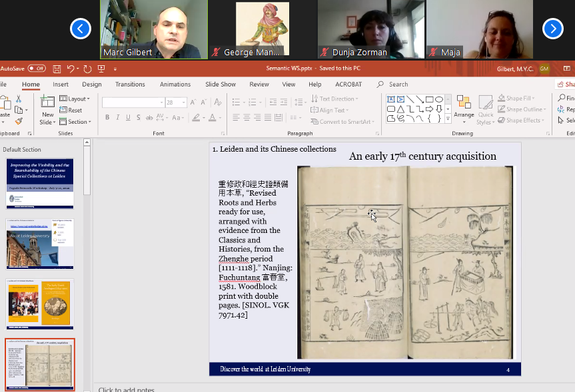The width and height of the screenshot is (575, 392).
Task: Apply Bold formatting
Action: pos(107,117)
